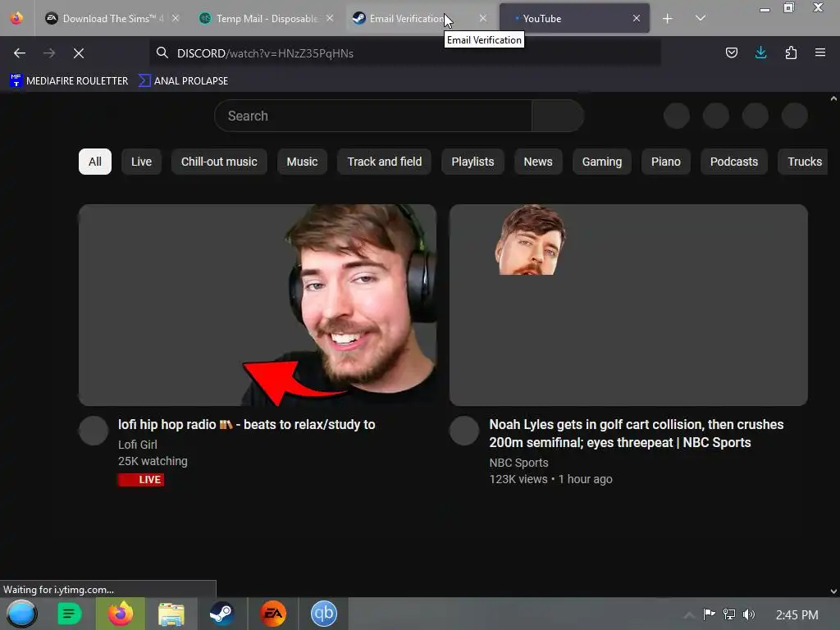The image size is (840, 630).
Task: Select the News filter chip
Action: click(x=538, y=162)
